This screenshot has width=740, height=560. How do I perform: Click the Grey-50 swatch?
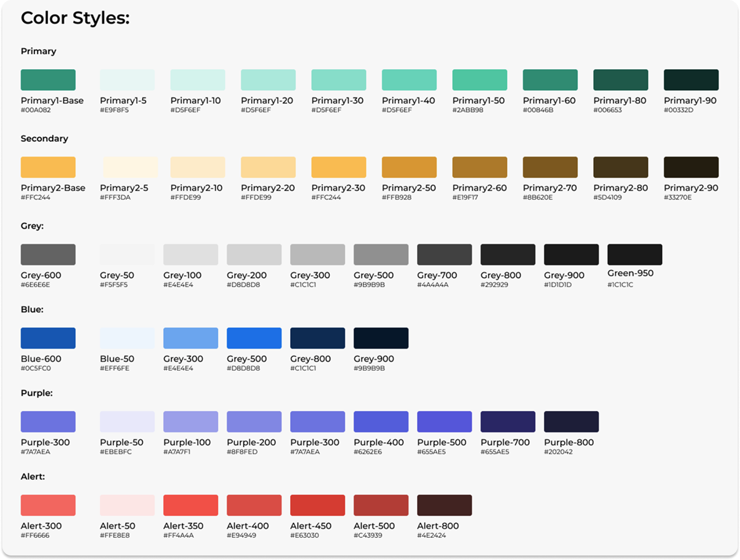[x=127, y=254]
